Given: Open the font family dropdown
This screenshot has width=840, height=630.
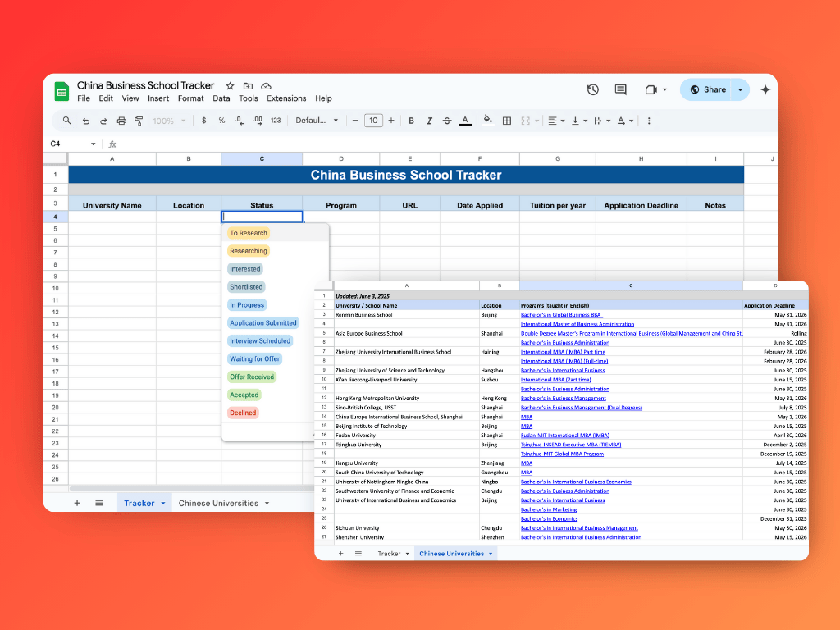Looking at the screenshot, I should [317, 121].
